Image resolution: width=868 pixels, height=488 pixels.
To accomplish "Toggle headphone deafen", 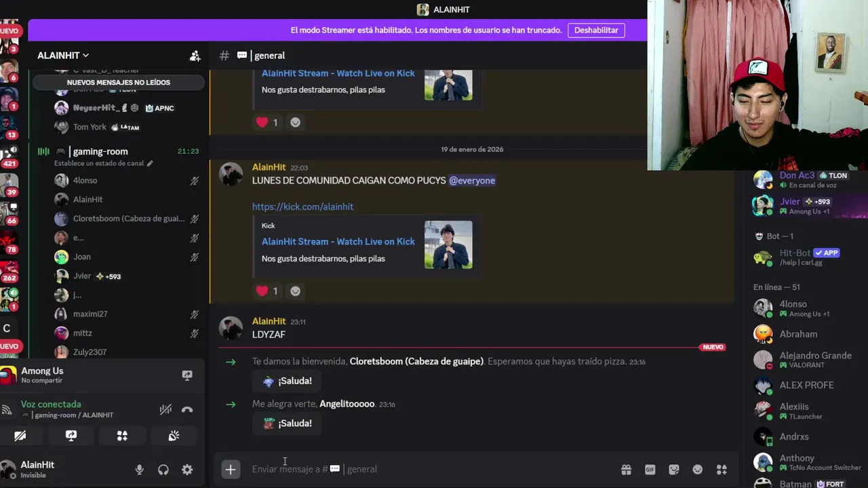I will [163, 470].
